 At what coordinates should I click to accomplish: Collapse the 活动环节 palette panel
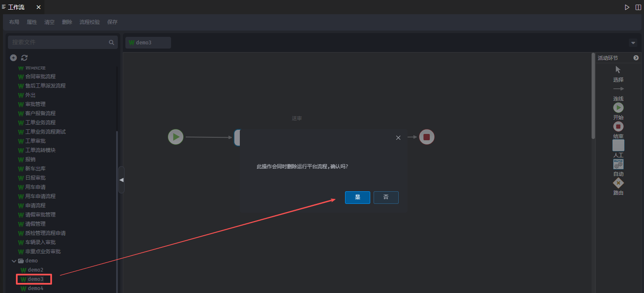(x=636, y=58)
